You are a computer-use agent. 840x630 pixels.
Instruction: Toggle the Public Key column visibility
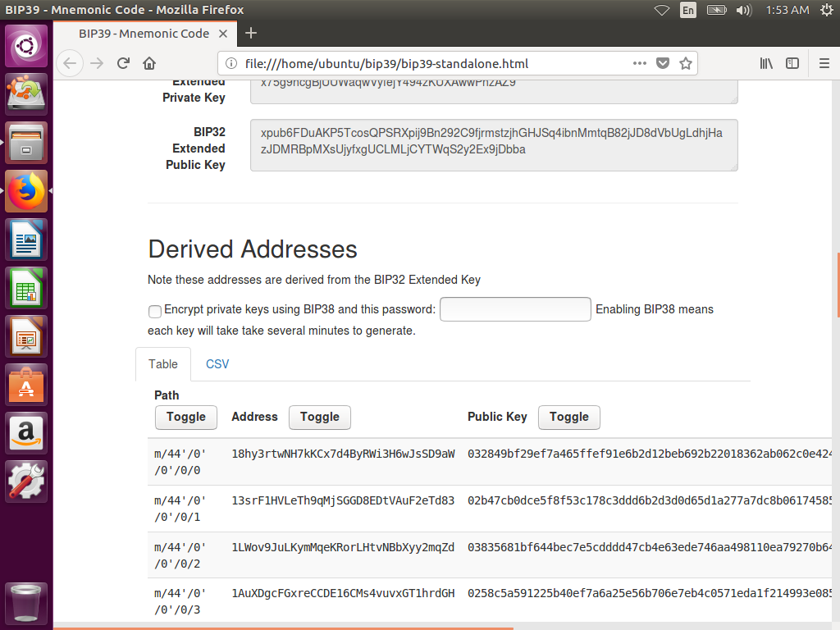[569, 417]
